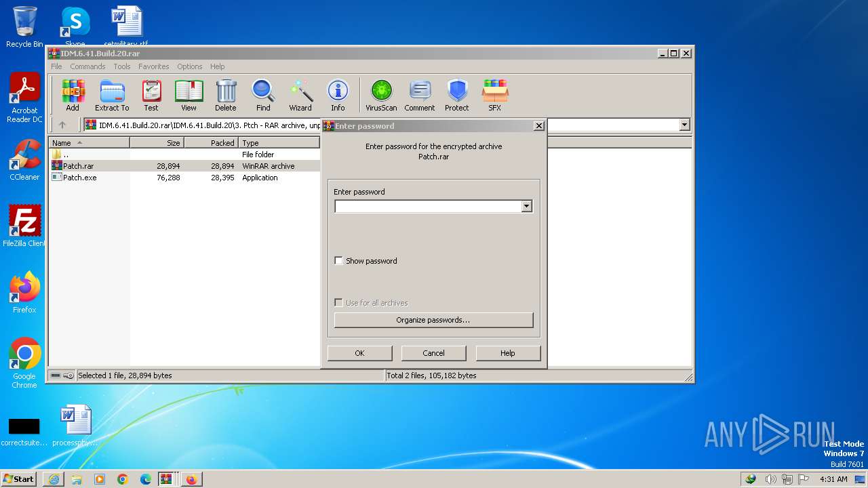Click OK in password dialog
Screen dimensions: 868x488
point(359,353)
